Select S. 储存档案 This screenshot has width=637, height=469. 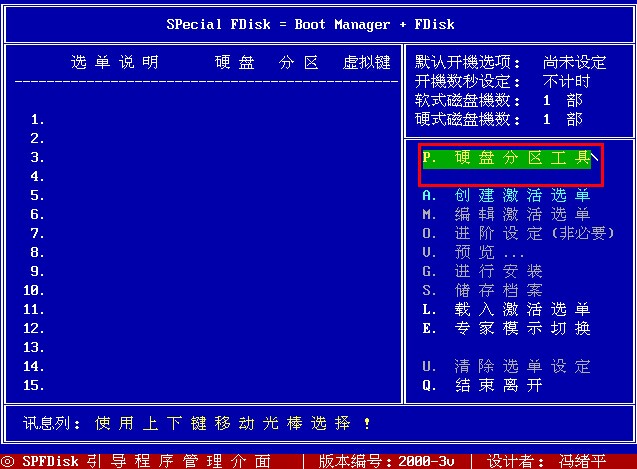coord(482,290)
